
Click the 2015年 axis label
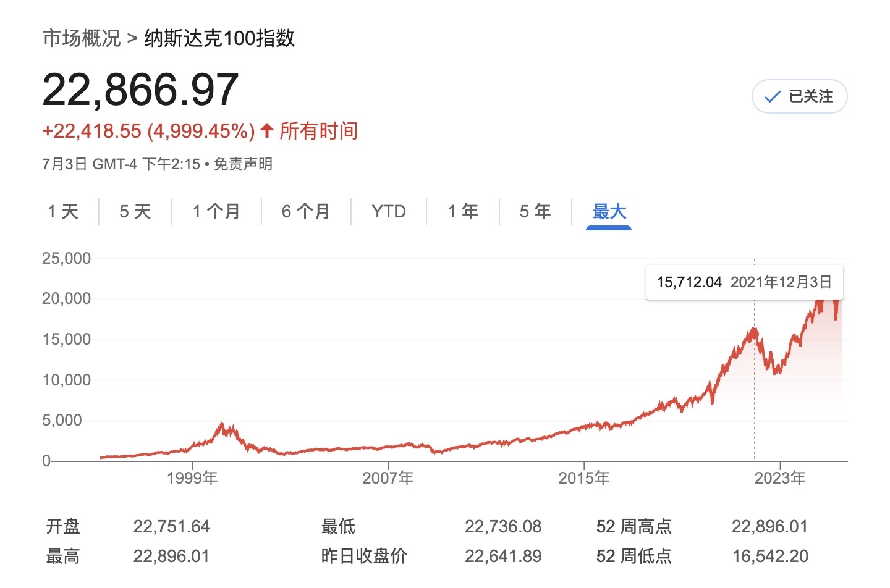[583, 478]
